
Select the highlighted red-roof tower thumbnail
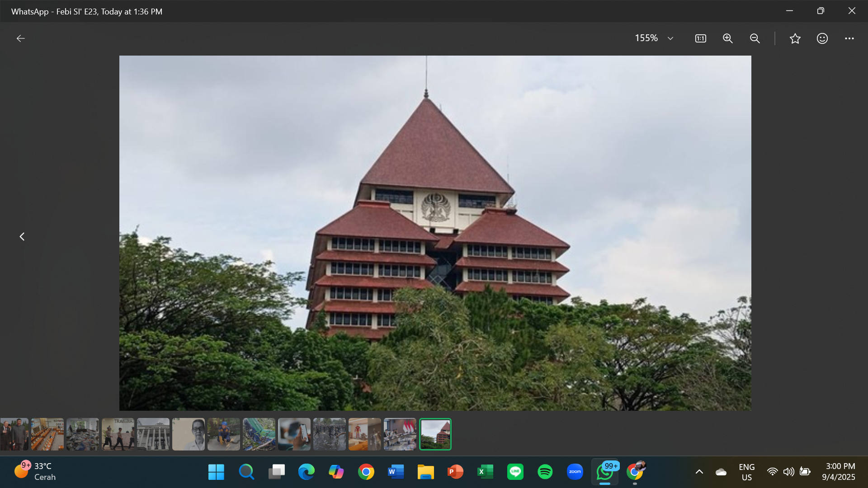click(x=435, y=434)
